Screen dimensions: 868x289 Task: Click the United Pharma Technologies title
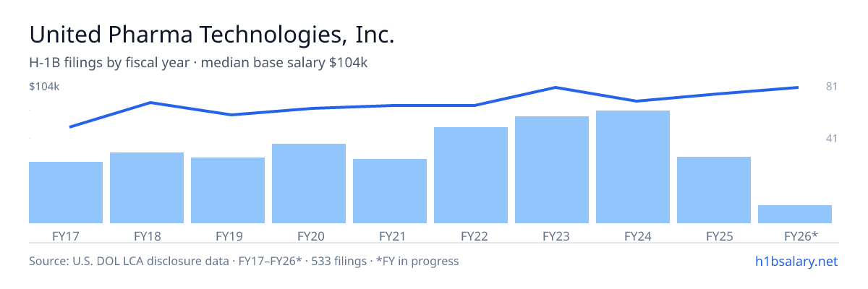pos(212,35)
